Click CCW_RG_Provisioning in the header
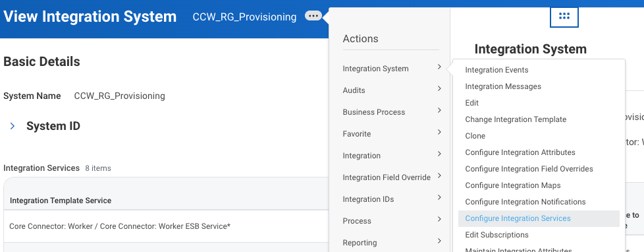The height and width of the screenshot is (252, 644). point(244,17)
